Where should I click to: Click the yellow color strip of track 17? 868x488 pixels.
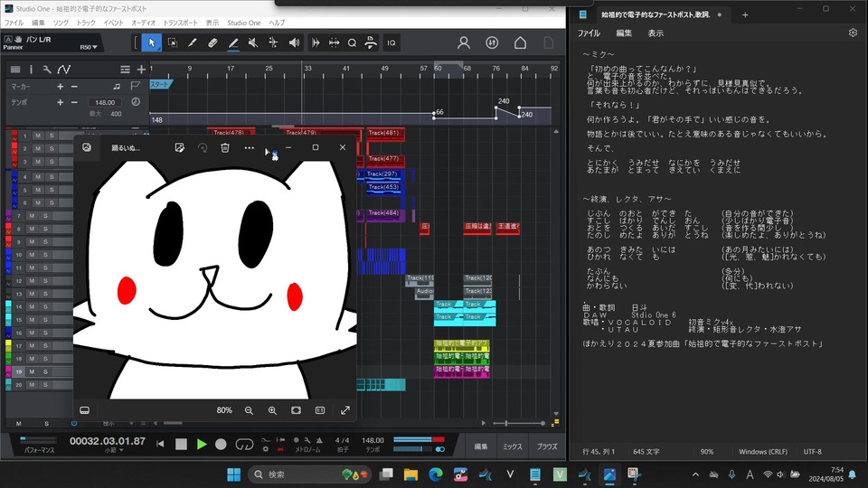coord(8,345)
